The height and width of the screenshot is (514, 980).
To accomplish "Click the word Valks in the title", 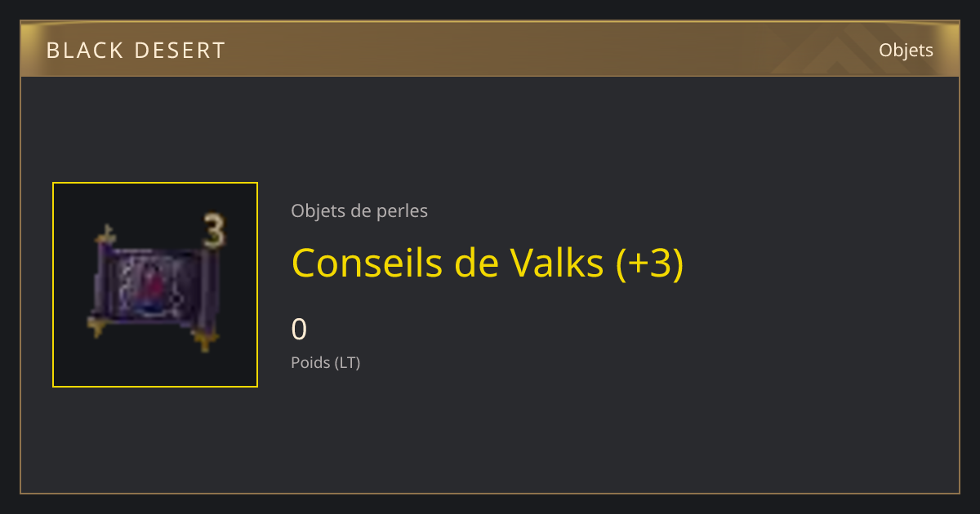I will tap(557, 263).
